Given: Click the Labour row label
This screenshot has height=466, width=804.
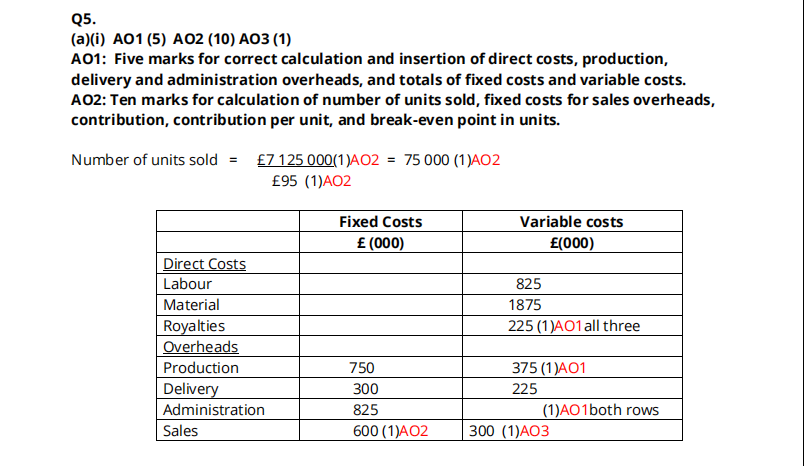Looking at the screenshot, I should [x=187, y=284].
